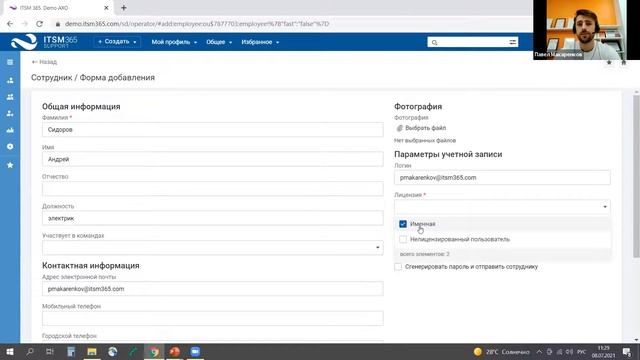Click the weather widget in taskbar
The height and width of the screenshot is (360, 640).
pos(502,351)
